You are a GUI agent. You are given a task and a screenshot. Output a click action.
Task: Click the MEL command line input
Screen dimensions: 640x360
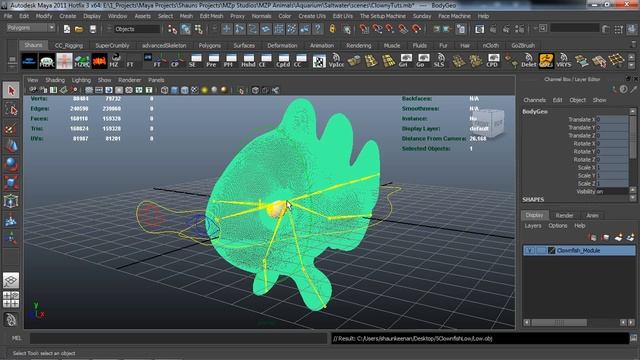[179, 338]
